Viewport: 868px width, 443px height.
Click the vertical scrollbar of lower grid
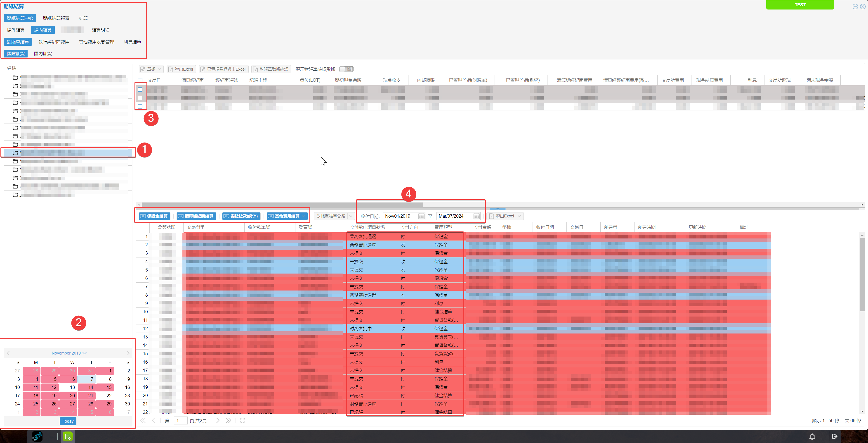(862, 274)
